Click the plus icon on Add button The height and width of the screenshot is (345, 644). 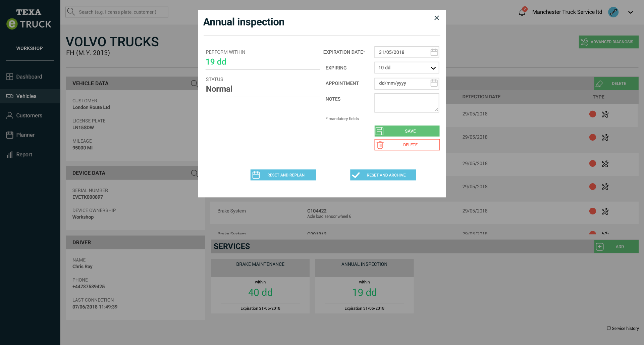pyautogui.click(x=600, y=247)
